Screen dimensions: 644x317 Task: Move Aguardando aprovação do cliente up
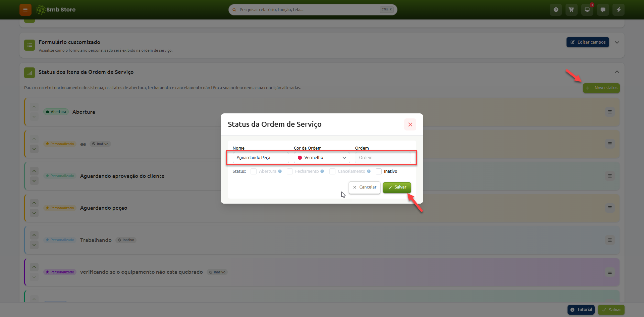(x=34, y=171)
